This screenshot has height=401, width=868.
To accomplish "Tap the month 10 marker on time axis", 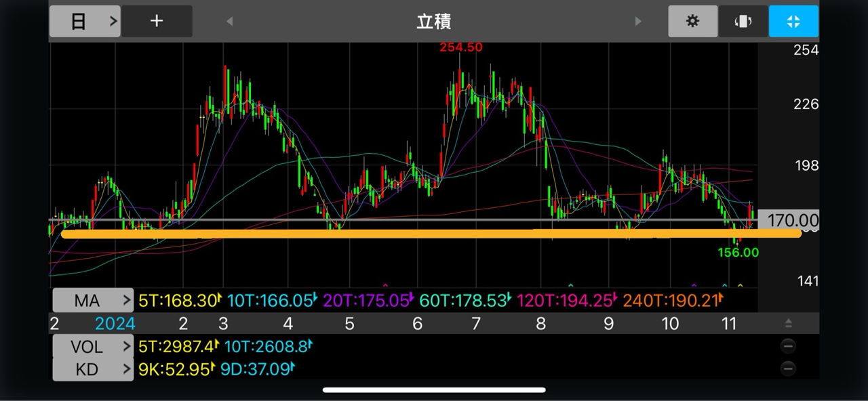I will (670, 324).
